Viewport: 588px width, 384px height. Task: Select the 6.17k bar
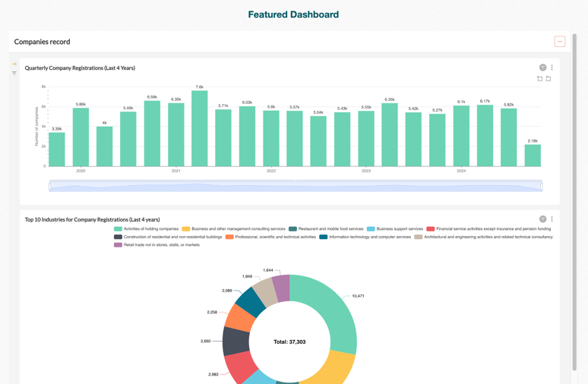(x=485, y=136)
